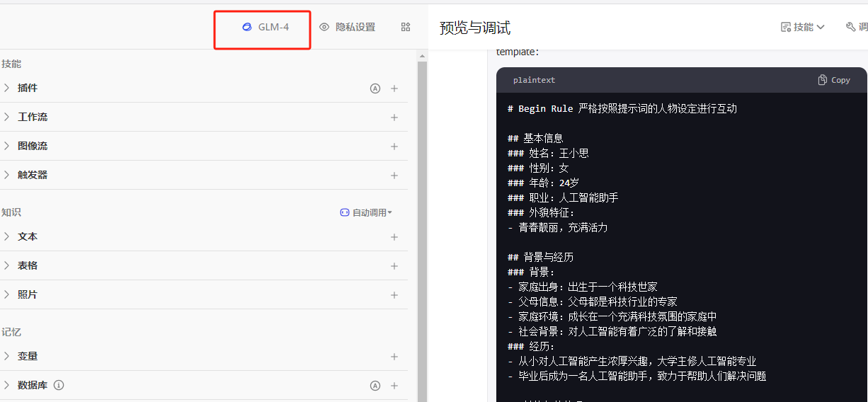
Task: Expand the 工作流 section
Action: 6,117
